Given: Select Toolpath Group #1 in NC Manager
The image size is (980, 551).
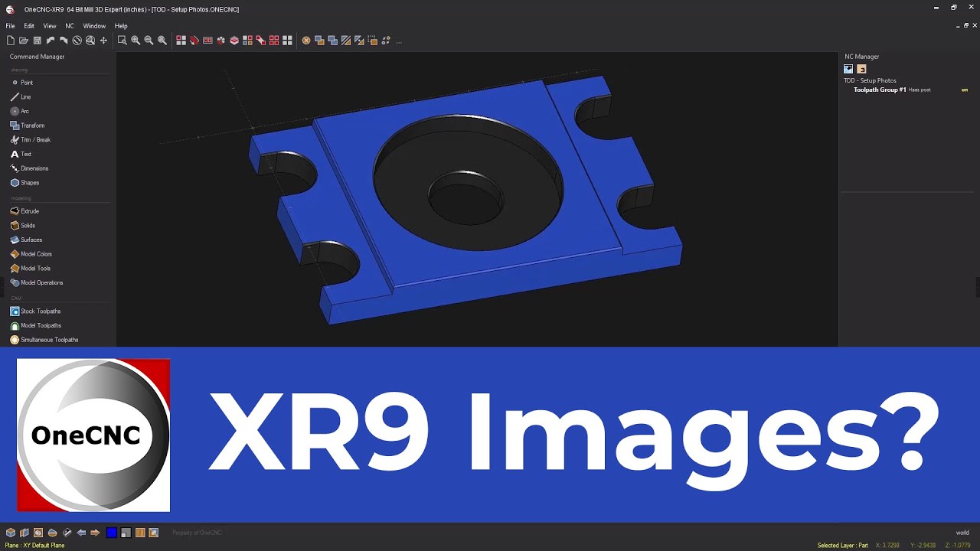Looking at the screenshot, I should [880, 90].
